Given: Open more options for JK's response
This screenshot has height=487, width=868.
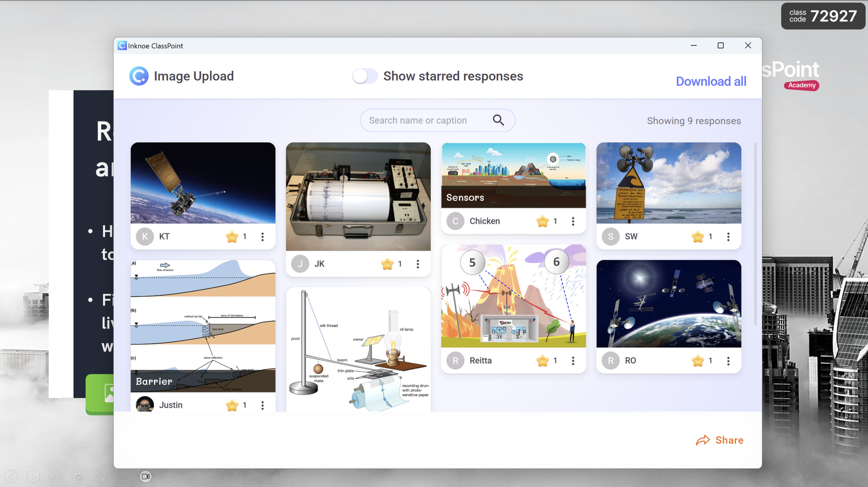Looking at the screenshot, I should coord(418,264).
